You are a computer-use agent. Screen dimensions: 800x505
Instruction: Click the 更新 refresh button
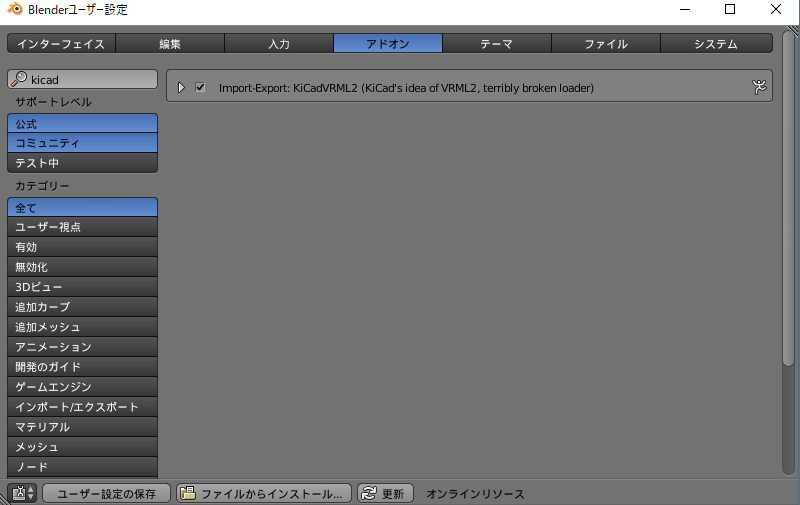(x=385, y=493)
